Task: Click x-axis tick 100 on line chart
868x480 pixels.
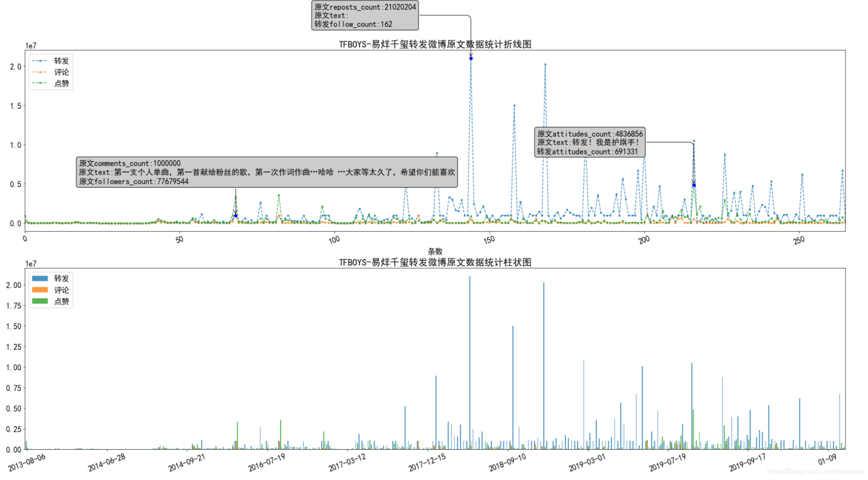Action: point(334,239)
